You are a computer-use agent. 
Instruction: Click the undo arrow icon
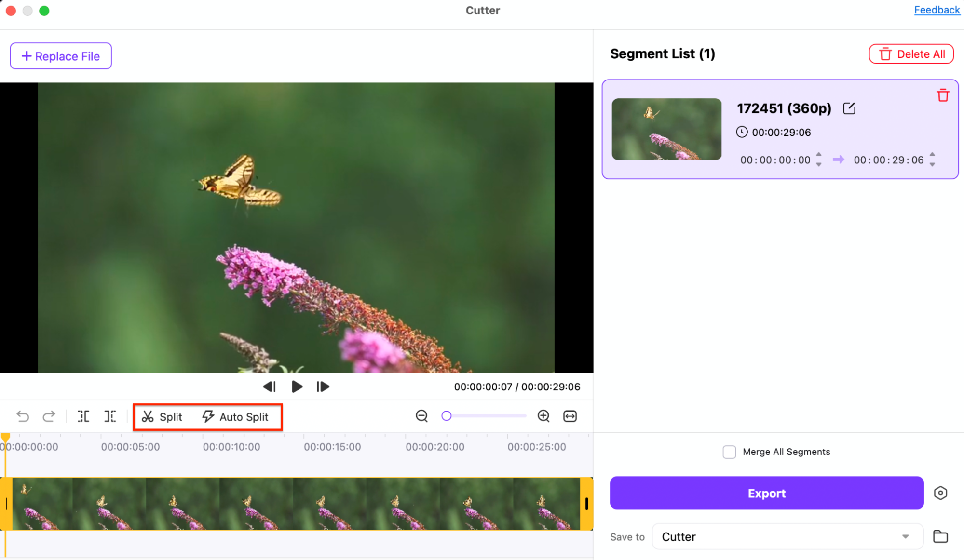[23, 416]
